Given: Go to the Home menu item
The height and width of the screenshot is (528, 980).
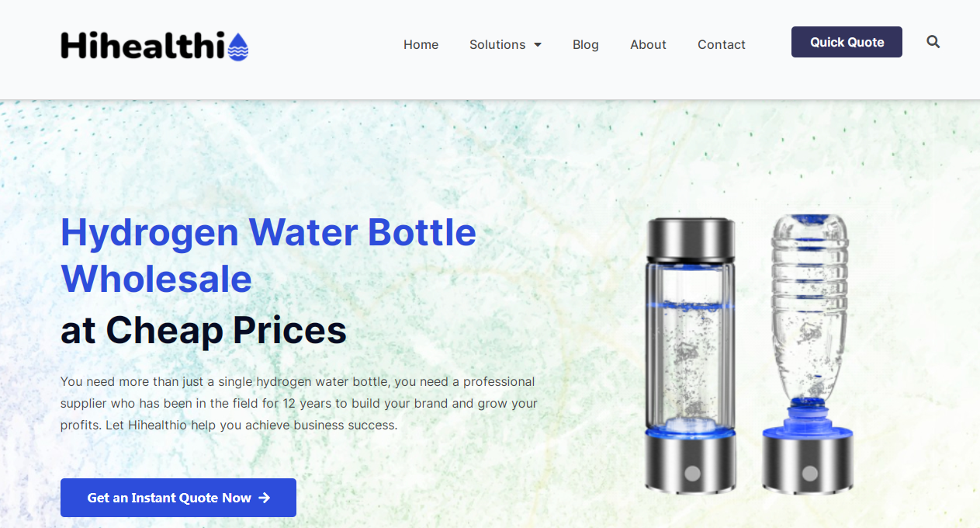Looking at the screenshot, I should pos(421,45).
